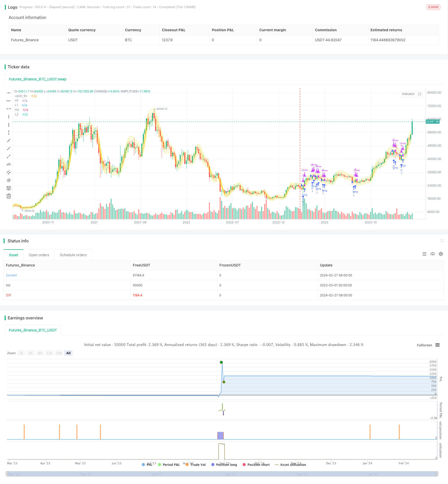
Task: Click the Diff row label in asset table
Action: coord(8,295)
